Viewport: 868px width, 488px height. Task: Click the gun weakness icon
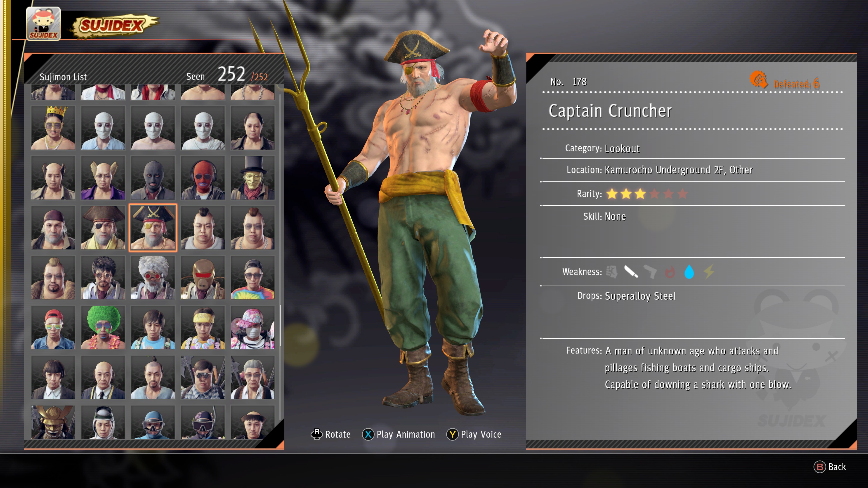(x=650, y=272)
